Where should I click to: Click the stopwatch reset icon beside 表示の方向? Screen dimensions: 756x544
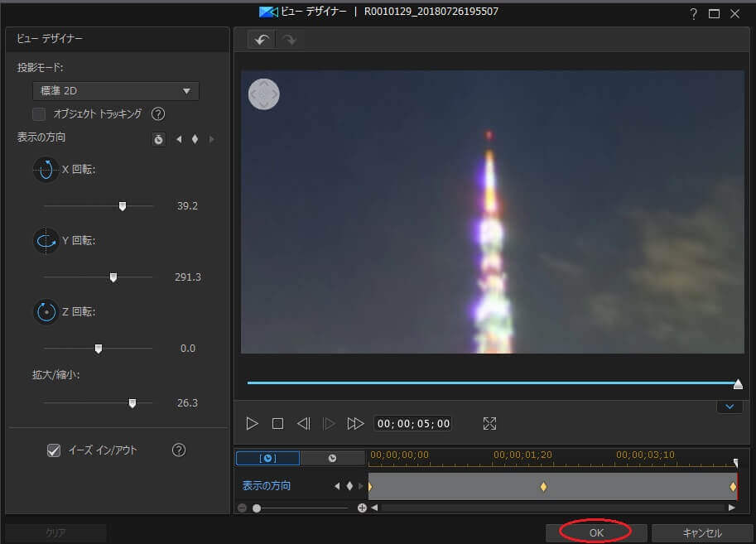tap(158, 139)
